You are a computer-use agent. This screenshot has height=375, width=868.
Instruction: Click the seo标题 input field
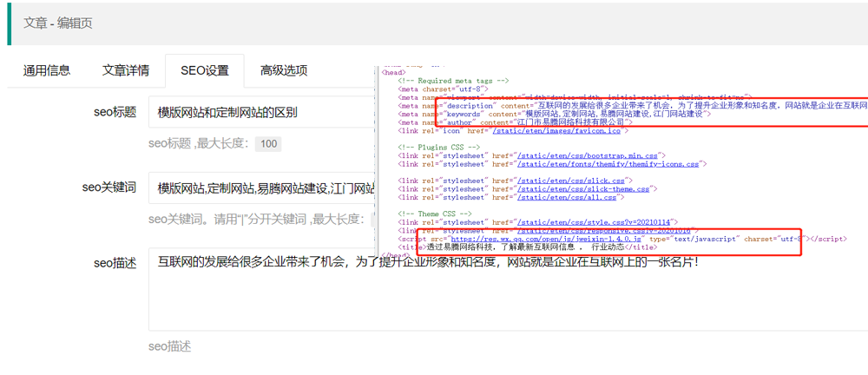tap(262, 113)
